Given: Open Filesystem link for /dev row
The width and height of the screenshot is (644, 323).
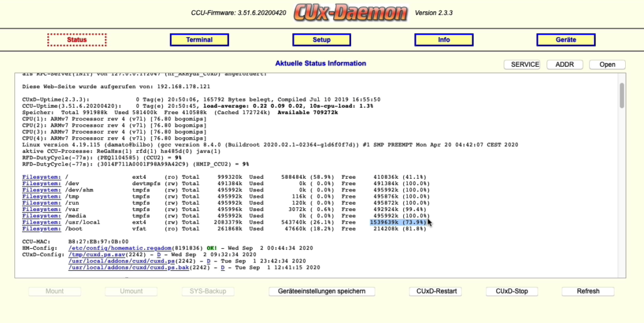Looking at the screenshot, I should tap(42, 184).
